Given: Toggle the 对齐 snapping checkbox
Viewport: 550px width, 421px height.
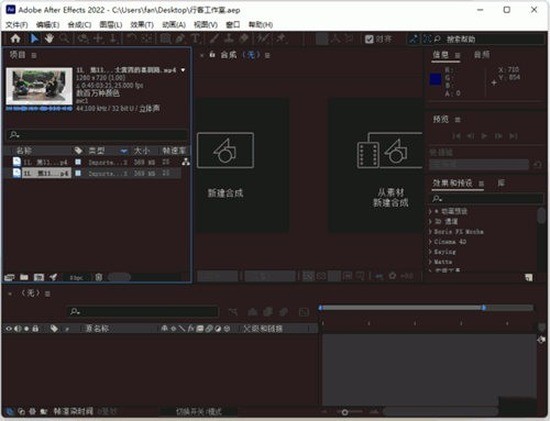Looking at the screenshot, I should (x=369, y=39).
